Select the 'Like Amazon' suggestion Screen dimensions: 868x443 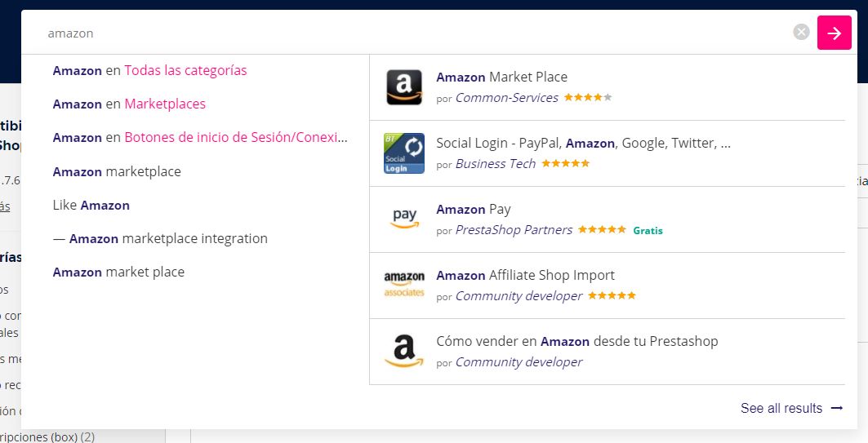(x=91, y=205)
